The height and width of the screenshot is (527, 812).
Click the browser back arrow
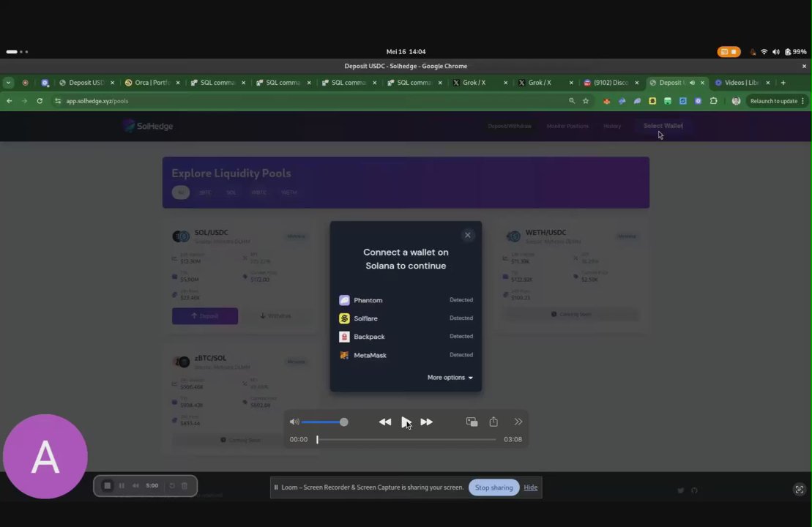point(10,101)
